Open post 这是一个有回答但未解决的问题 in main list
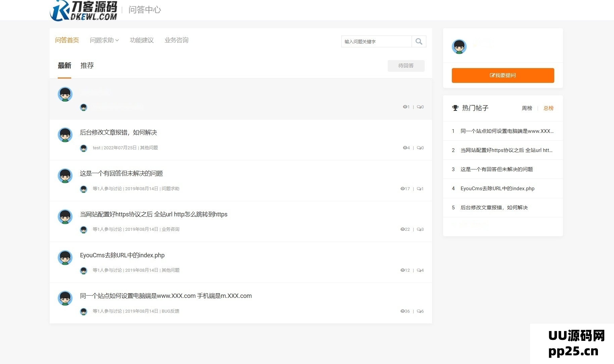Screen dimensions: 614x364 [x=121, y=173]
